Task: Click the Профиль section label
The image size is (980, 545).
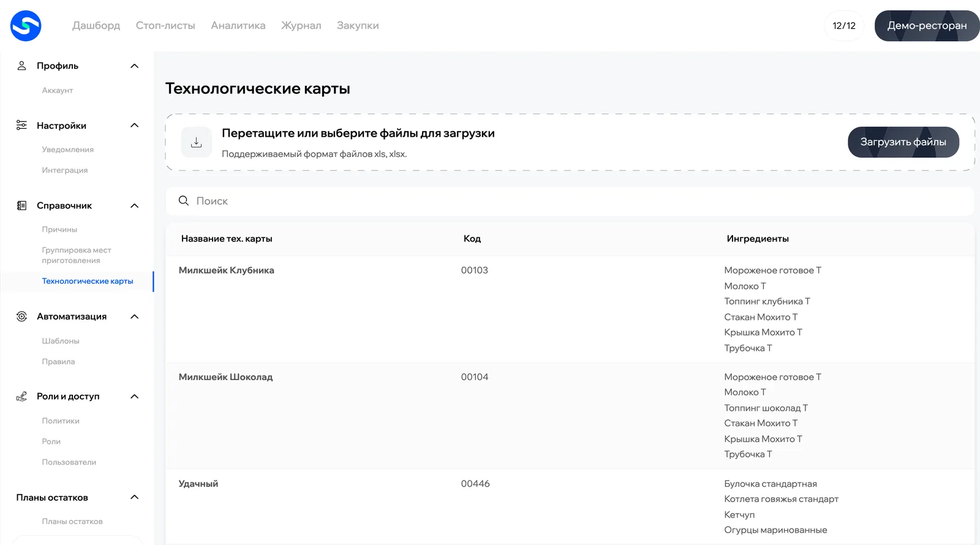Action: click(58, 66)
